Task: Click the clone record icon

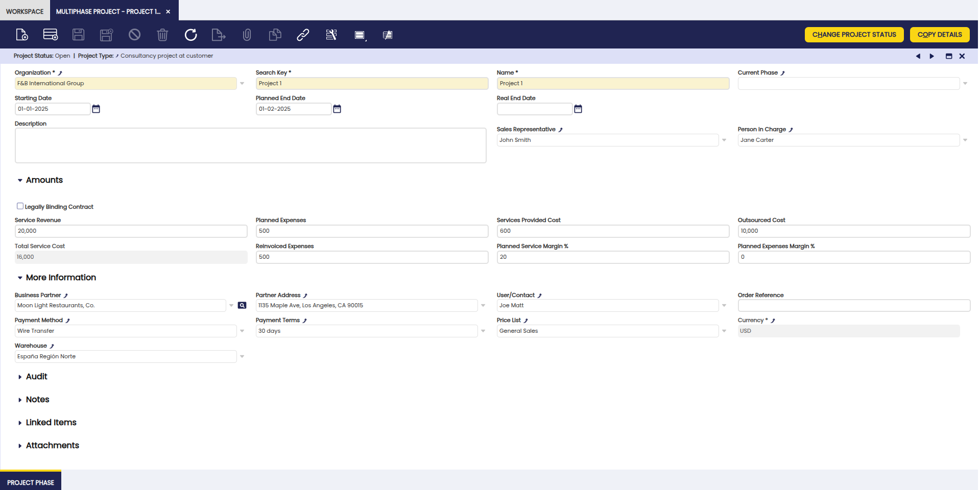Action: tap(275, 35)
